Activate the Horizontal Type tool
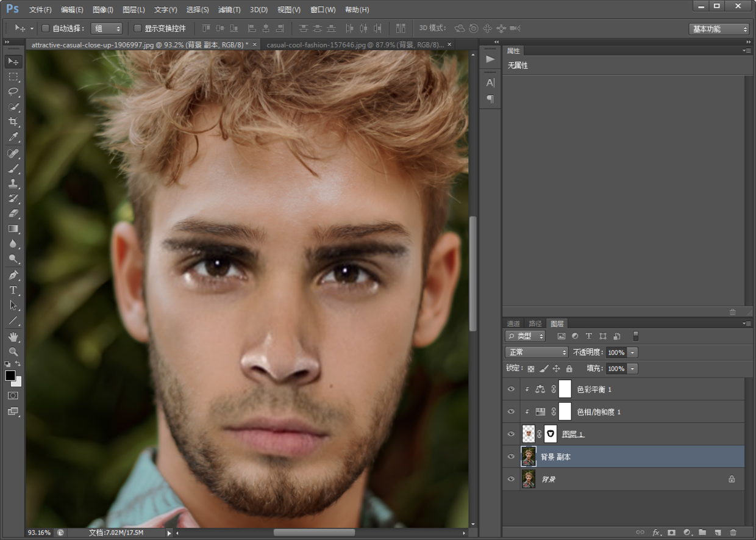Image resolution: width=756 pixels, height=540 pixels. tap(13, 290)
